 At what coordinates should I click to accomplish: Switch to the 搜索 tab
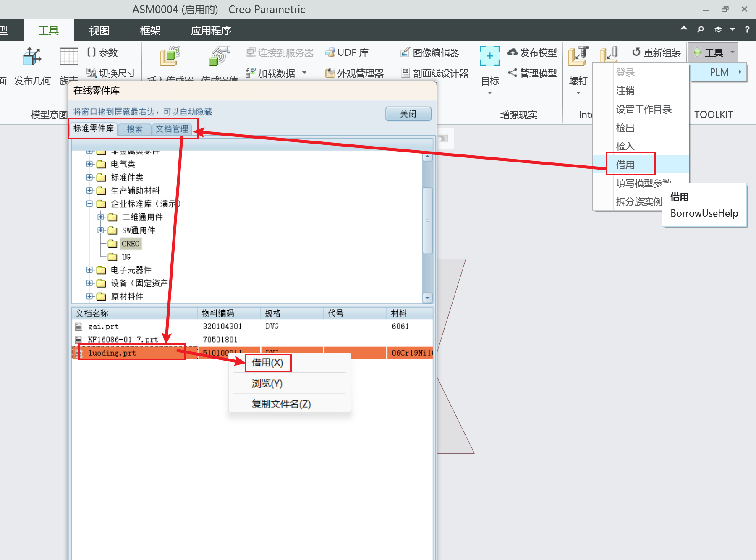[134, 129]
